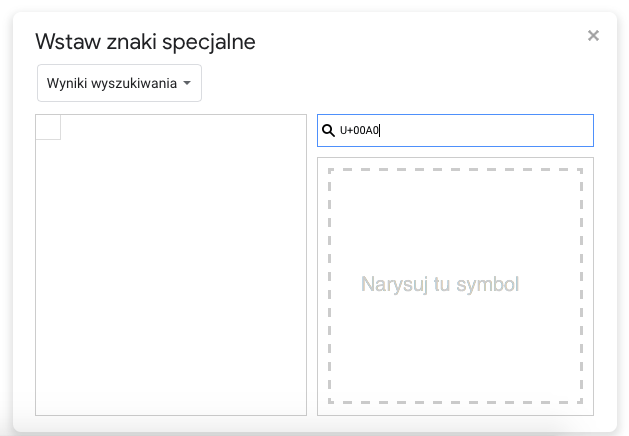The width and height of the screenshot is (629, 436).
Task: Click the bottom area of the character results panel
Action: (170, 395)
